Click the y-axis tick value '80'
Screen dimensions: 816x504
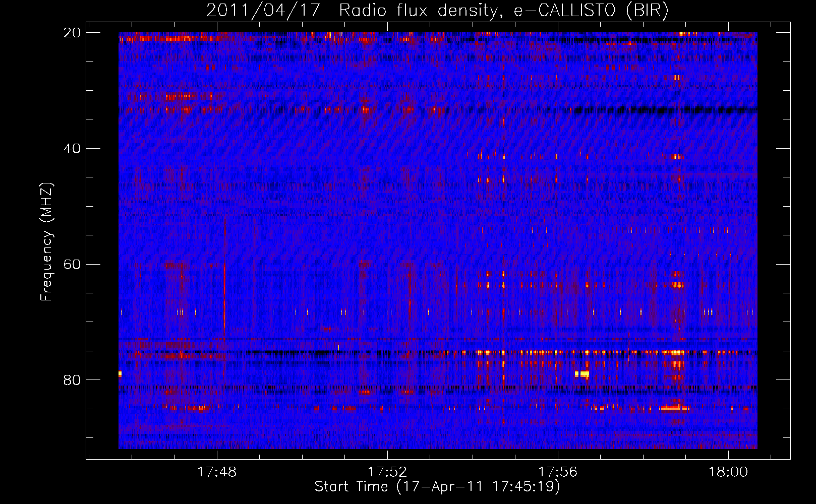72,380
